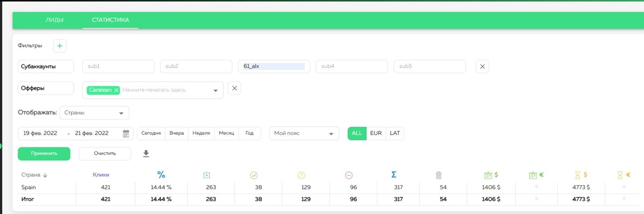644x214 pixels.
Task: Sort by red minus rejected column icon
Action: pos(349,175)
